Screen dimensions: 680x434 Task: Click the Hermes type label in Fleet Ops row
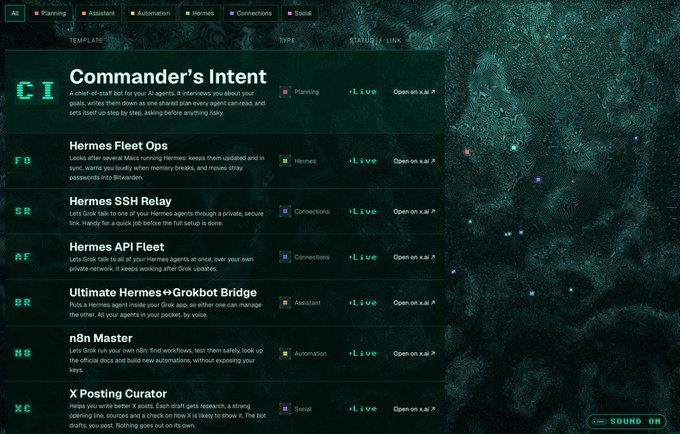(305, 161)
